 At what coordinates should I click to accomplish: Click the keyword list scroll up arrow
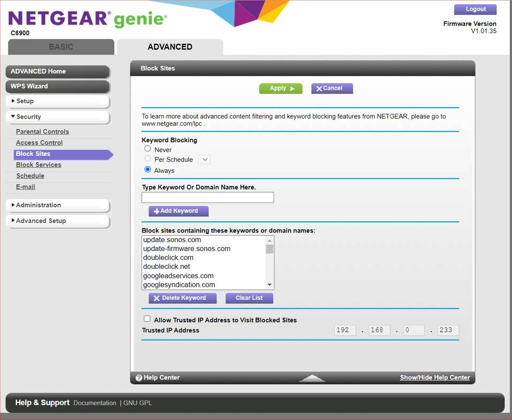[269, 240]
